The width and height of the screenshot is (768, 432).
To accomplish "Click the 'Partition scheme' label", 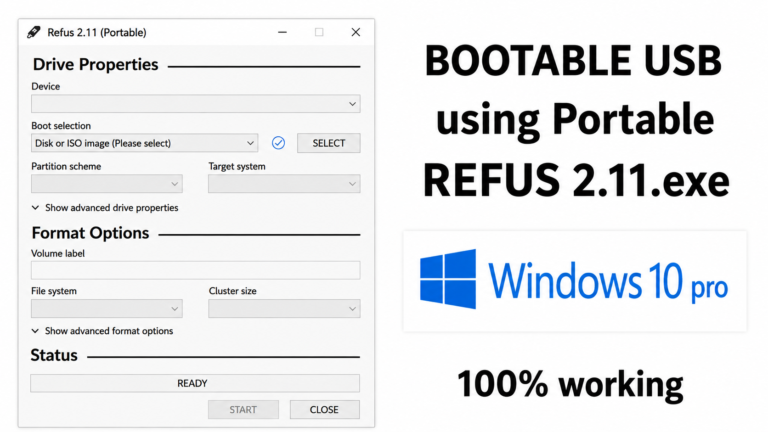I will pos(66,167).
